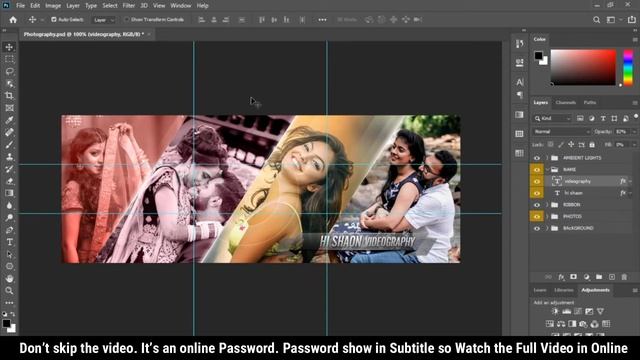
Task: Open the File menu
Action: (20, 6)
